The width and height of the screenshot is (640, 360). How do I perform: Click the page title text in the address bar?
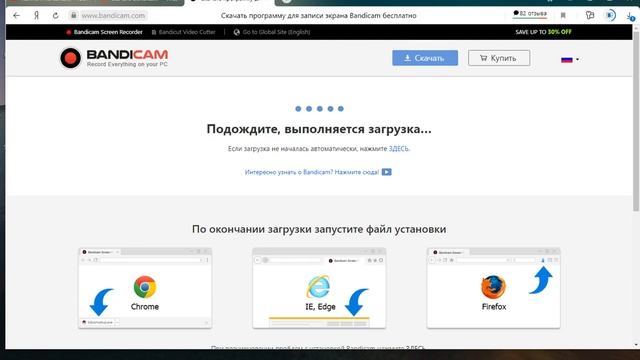pos(318,16)
